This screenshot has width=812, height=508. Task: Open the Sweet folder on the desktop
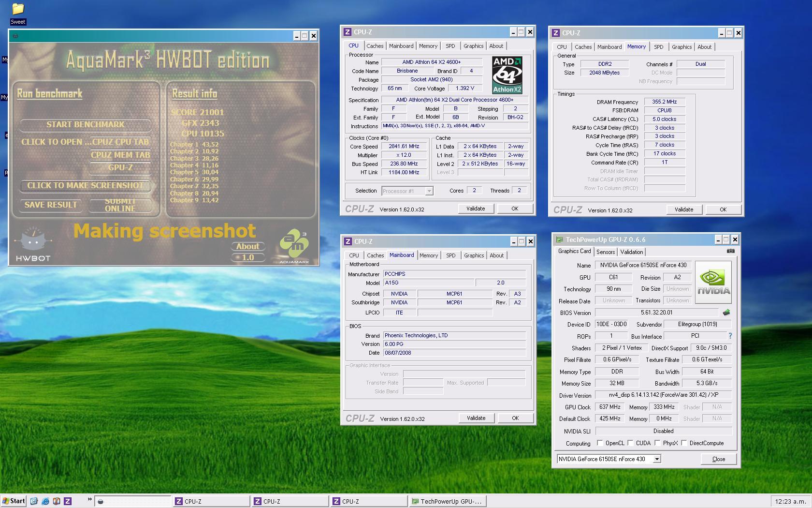pyautogui.click(x=18, y=13)
